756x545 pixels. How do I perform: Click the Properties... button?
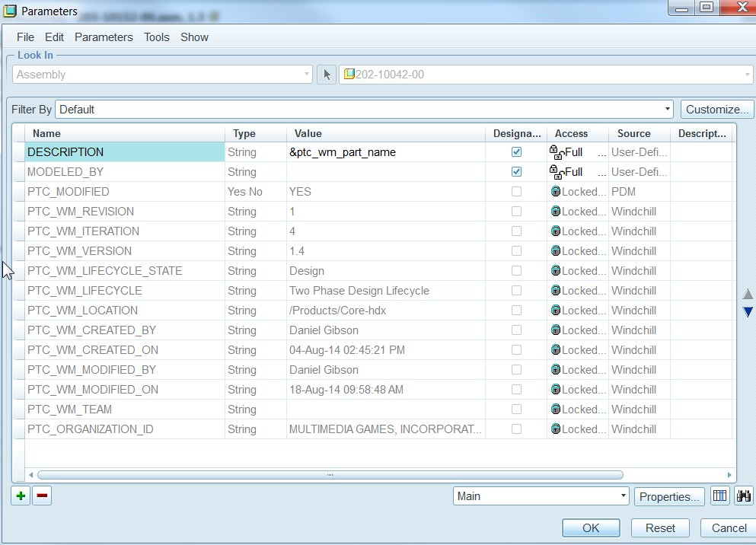point(669,496)
